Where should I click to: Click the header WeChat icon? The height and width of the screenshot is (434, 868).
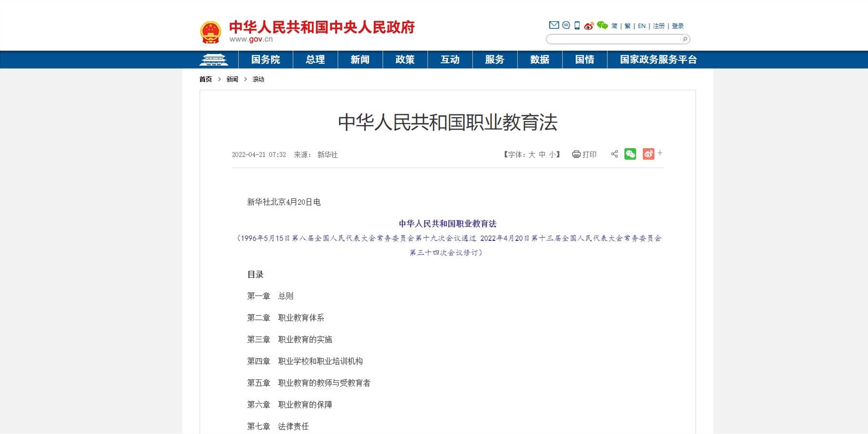(x=602, y=26)
